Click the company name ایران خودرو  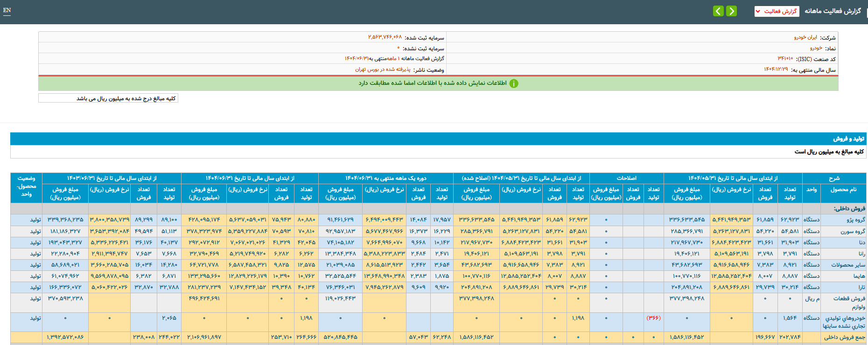click(x=805, y=37)
